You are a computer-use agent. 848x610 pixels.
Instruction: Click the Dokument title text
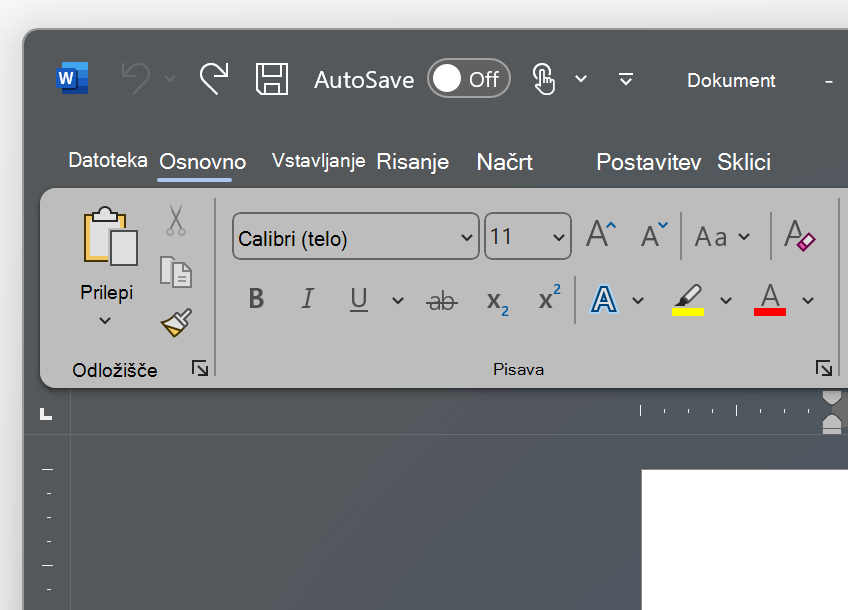731,81
